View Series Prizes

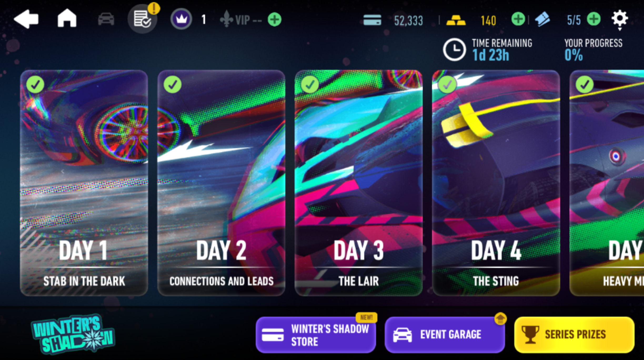pos(574,335)
